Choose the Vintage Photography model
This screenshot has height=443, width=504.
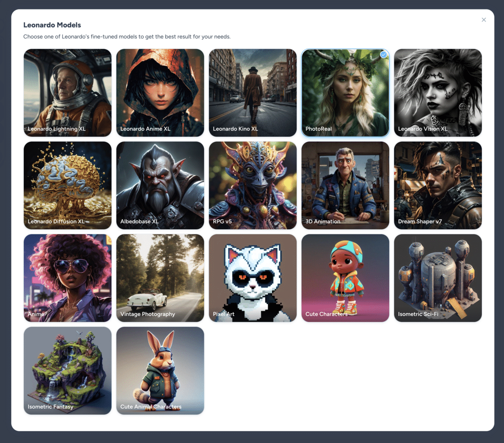(x=160, y=278)
